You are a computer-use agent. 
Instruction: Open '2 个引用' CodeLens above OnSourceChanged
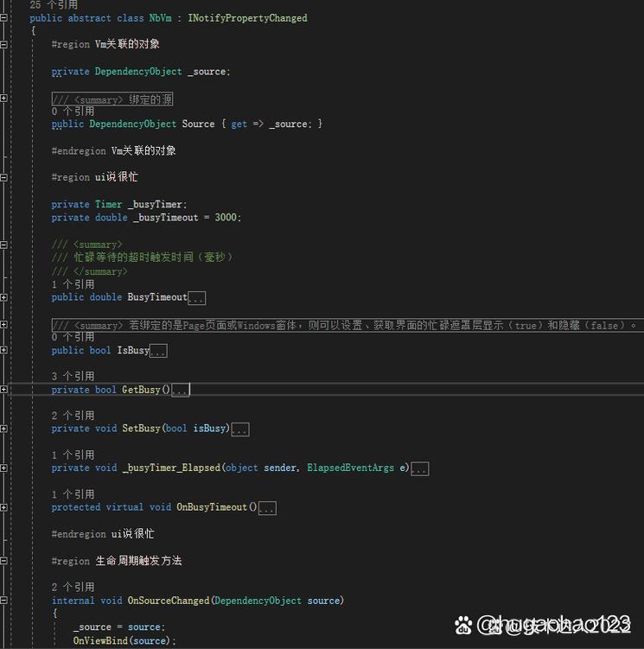click(73, 587)
